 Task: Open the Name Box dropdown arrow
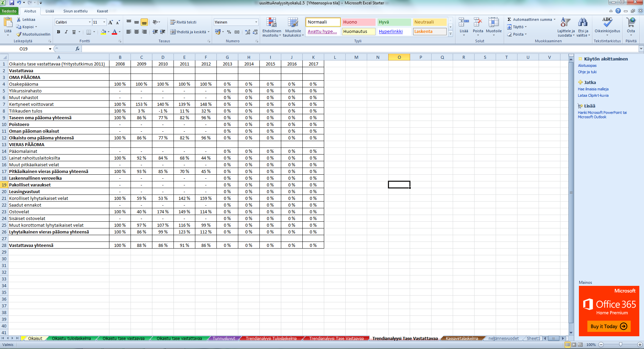click(50, 49)
